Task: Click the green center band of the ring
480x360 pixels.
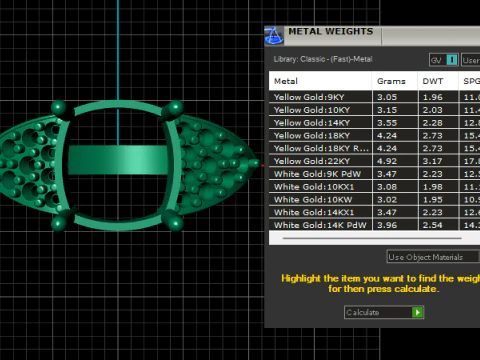Action: pyautogui.click(x=118, y=160)
